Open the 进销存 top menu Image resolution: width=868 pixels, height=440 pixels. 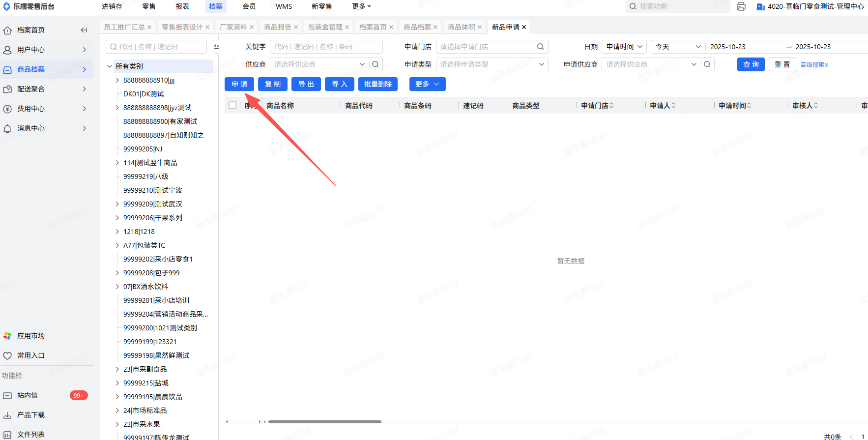coord(112,6)
